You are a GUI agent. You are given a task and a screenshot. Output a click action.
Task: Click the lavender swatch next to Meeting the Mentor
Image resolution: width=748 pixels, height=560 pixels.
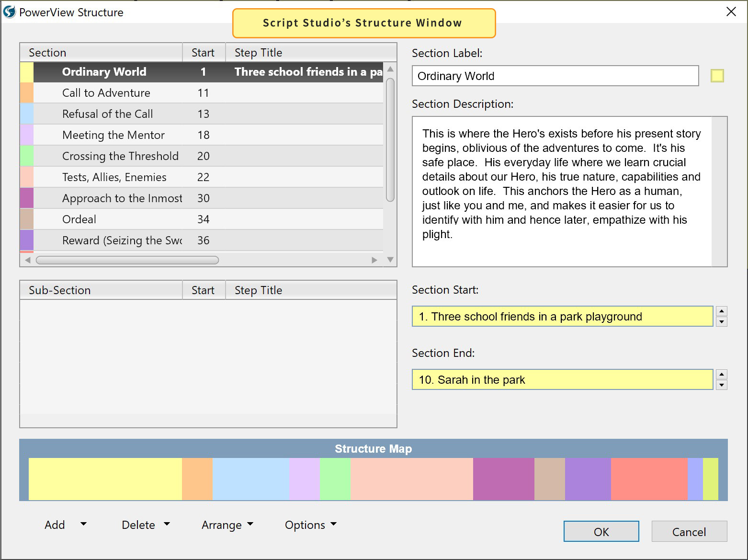click(27, 135)
